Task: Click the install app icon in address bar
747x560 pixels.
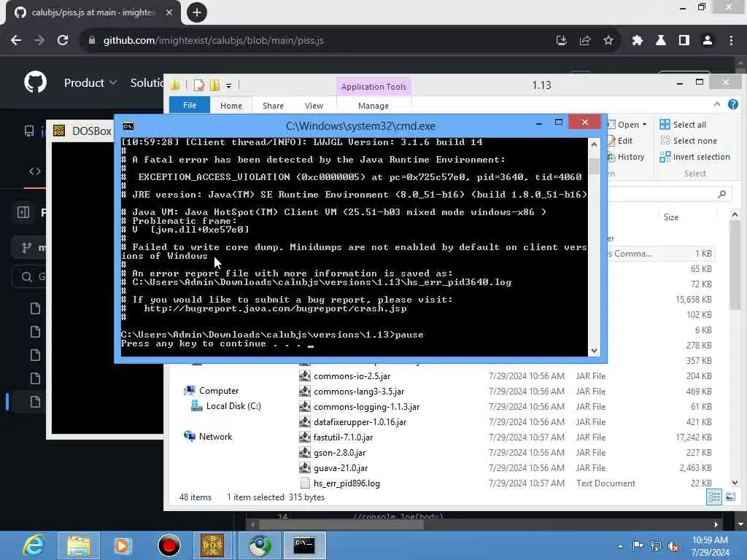Action: [x=562, y=41]
